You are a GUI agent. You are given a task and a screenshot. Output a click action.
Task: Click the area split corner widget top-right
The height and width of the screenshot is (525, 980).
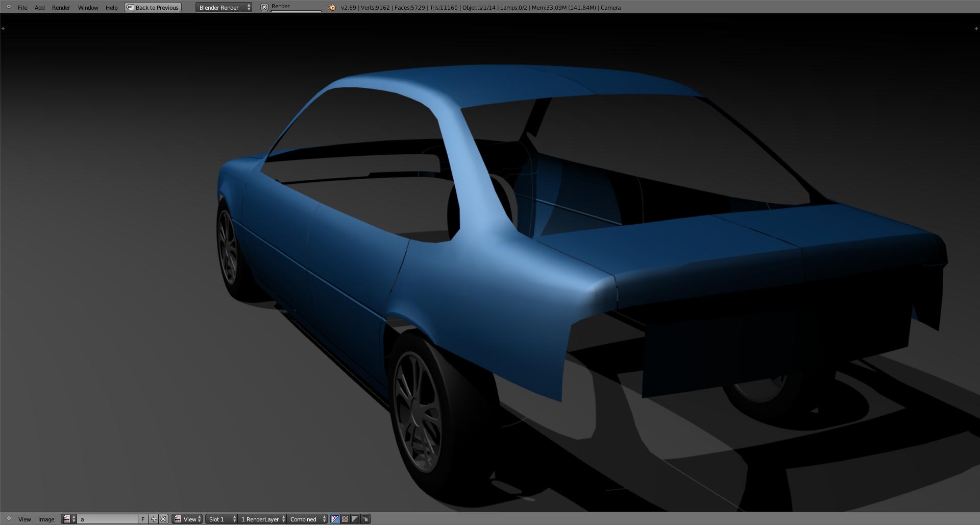point(976,29)
